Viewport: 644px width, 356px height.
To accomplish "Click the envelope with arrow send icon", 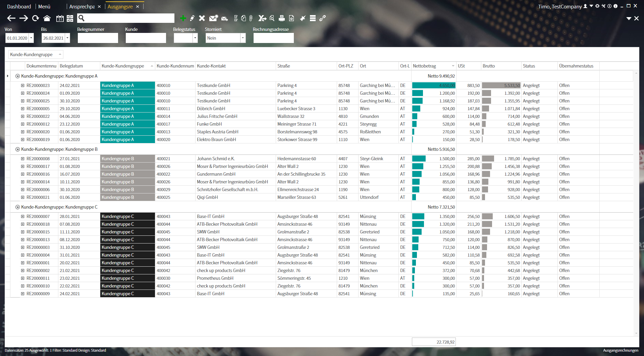I will 225,18.
